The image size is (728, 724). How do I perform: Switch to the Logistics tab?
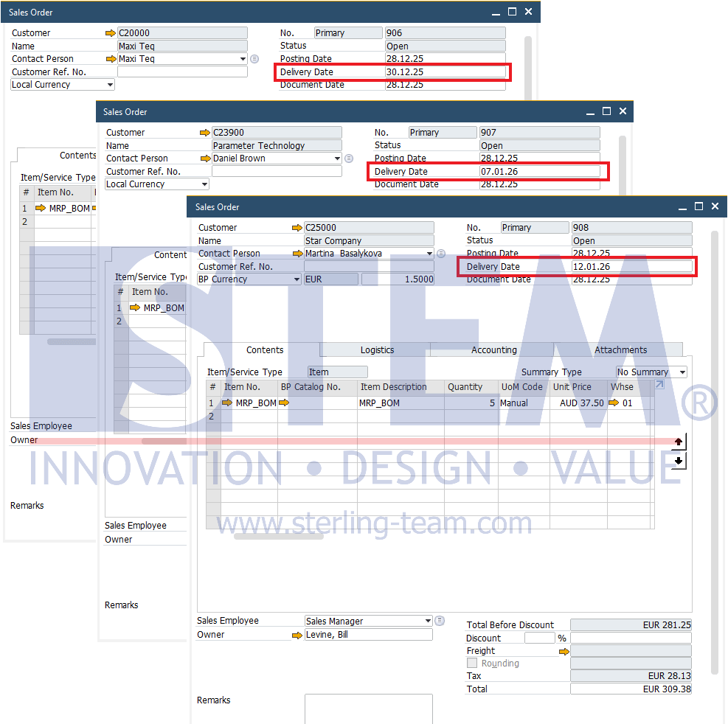pos(377,350)
